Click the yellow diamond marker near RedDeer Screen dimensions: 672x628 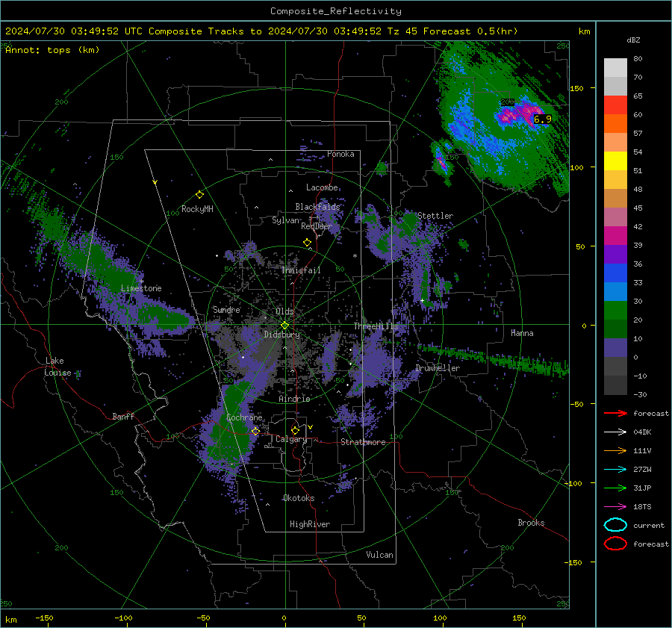(308, 243)
